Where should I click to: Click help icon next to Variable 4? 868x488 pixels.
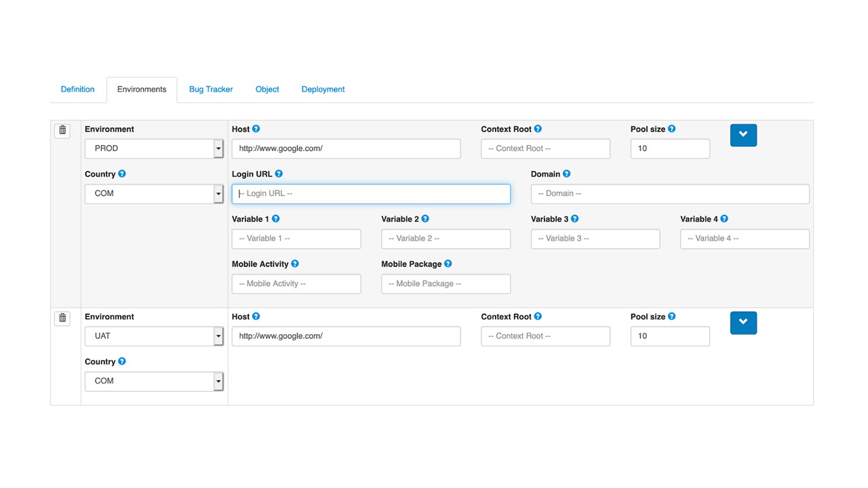[724, 219]
